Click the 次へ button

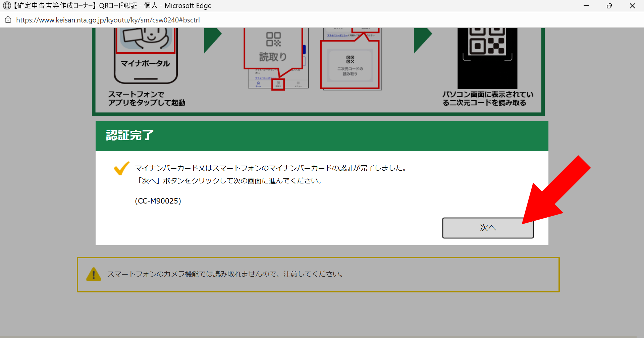[488, 228]
